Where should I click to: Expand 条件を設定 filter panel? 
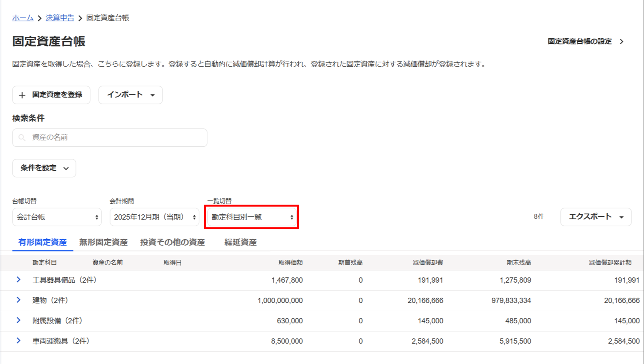(x=44, y=168)
